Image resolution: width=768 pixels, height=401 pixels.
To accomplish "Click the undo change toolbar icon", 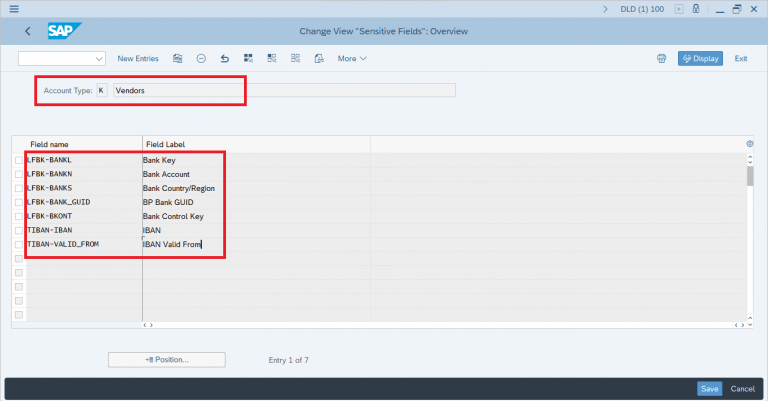I will pyautogui.click(x=224, y=58).
